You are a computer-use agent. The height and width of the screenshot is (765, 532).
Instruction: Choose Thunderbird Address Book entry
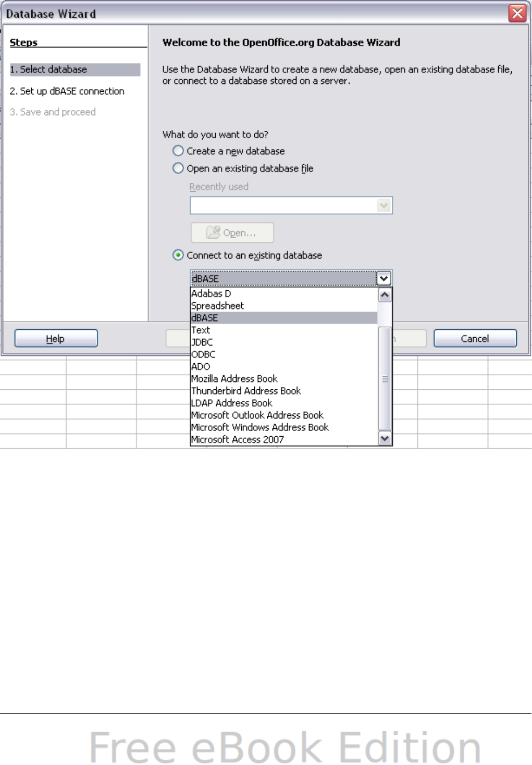[284, 391]
